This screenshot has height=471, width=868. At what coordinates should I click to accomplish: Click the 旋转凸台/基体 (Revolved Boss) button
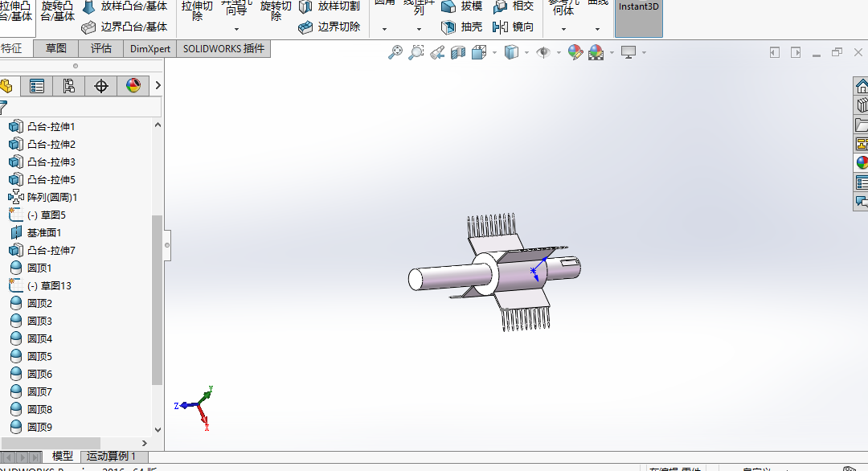58,12
